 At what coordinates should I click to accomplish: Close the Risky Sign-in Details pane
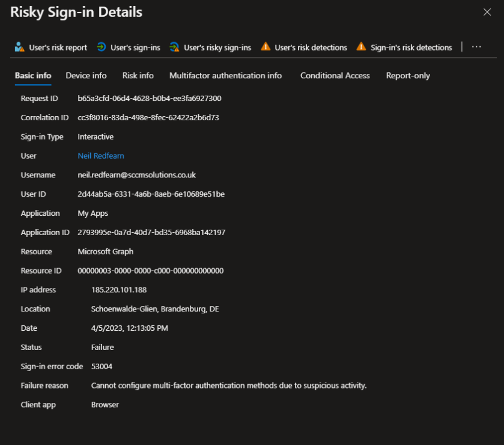click(487, 11)
